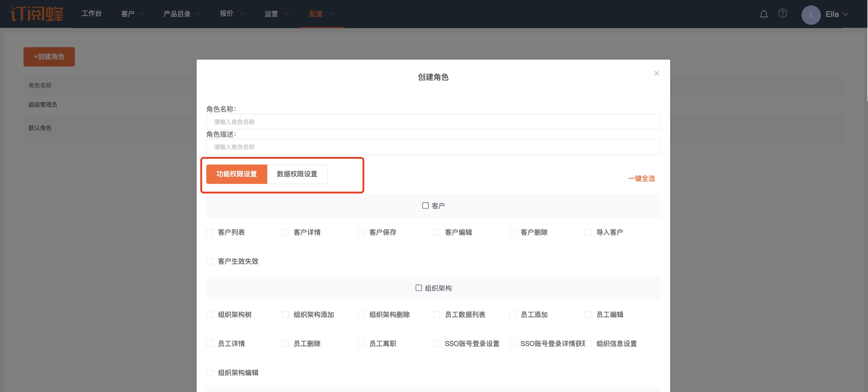
Task: Click the notification bell icon
Action: click(x=764, y=14)
